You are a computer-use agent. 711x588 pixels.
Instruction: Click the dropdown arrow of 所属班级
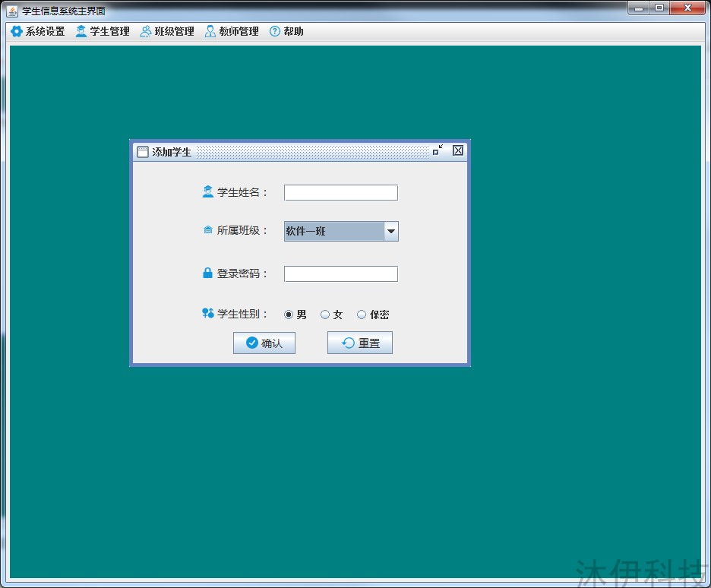391,231
